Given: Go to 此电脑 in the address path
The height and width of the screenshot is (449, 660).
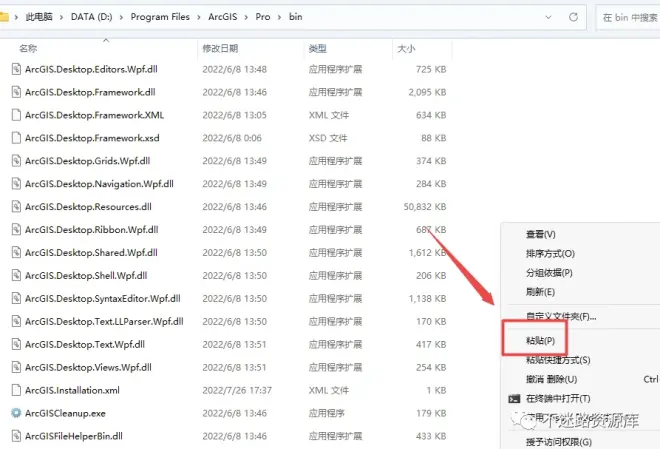Looking at the screenshot, I should (x=39, y=17).
